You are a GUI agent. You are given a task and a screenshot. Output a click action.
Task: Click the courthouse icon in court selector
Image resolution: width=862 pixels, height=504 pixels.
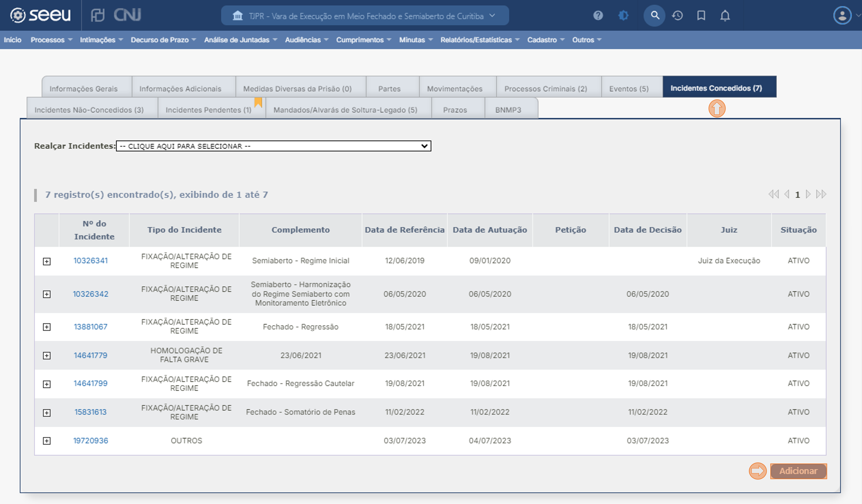pos(237,16)
